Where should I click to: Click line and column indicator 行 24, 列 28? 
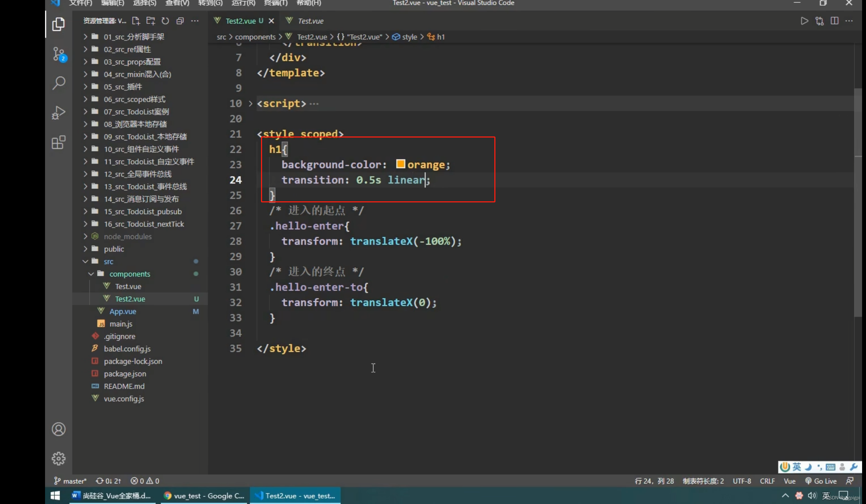click(x=654, y=481)
